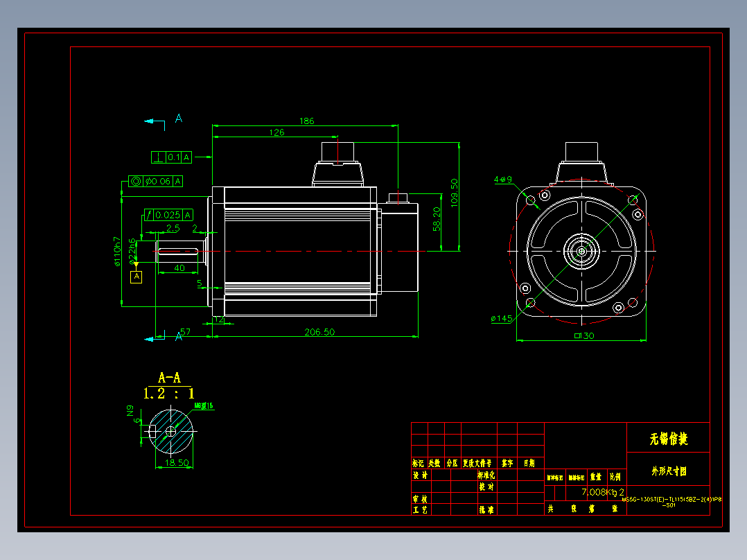Select the 设计 row label
The image size is (747, 560).
coord(420,475)
